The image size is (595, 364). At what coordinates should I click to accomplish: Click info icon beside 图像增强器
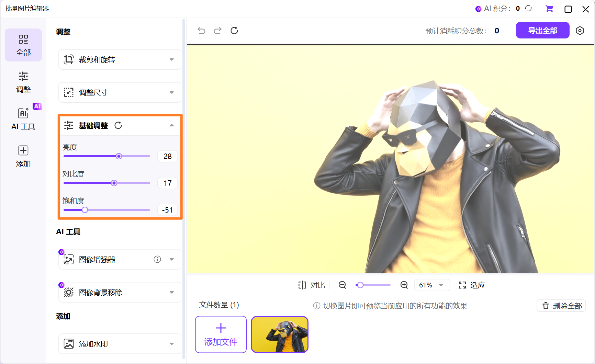(157, 259)
